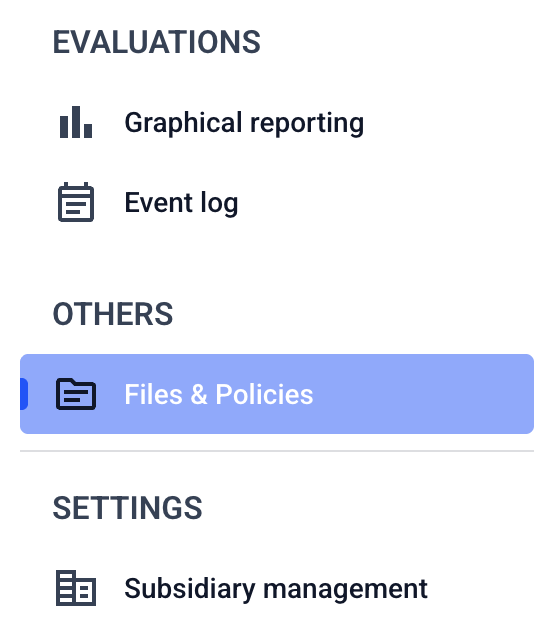The image size is (556, 636).
Task: Click the folder icon for Files & Policies
Action: 76,394
